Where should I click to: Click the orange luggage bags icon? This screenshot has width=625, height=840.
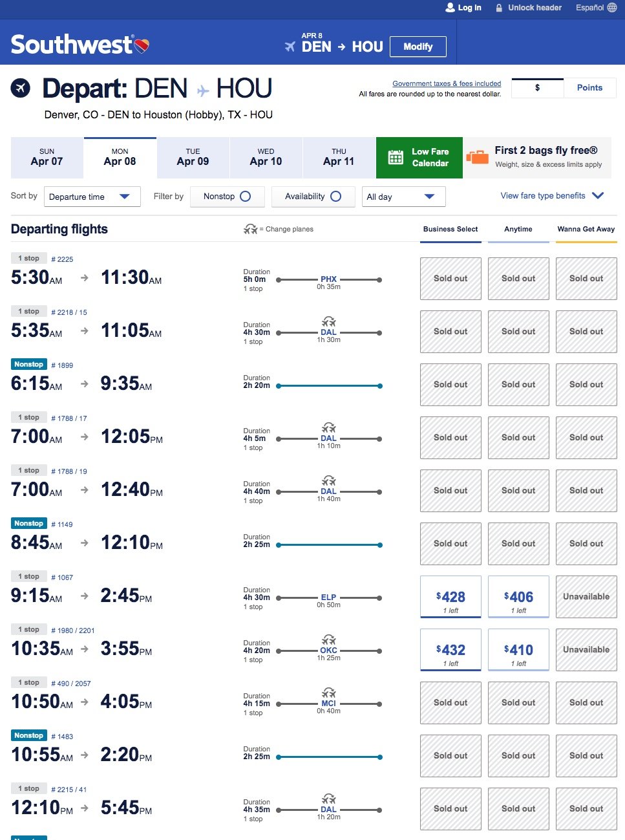pyautogui.click(x=477, y=157)
